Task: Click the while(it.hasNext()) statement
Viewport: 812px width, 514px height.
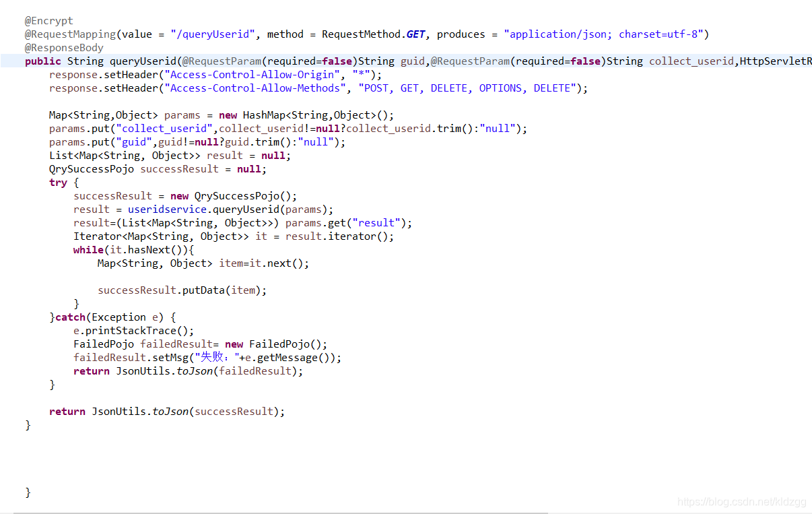Action: tap(133, 250)
